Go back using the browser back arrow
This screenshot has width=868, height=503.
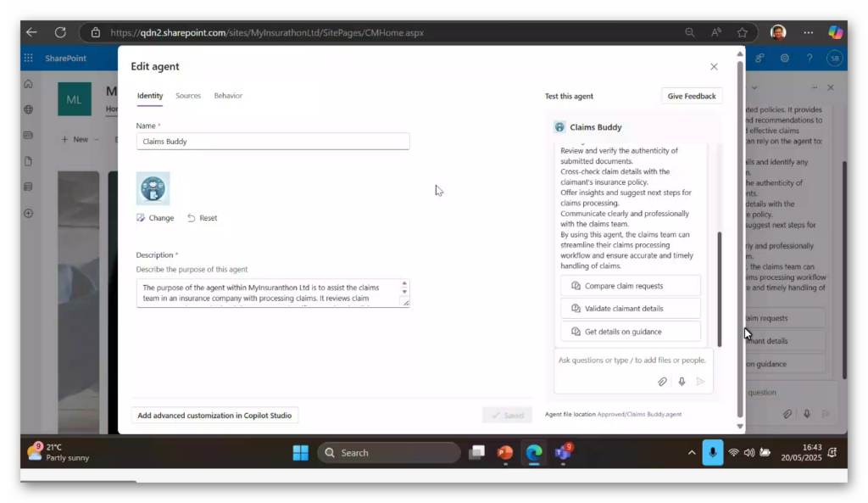click(31, 32)
